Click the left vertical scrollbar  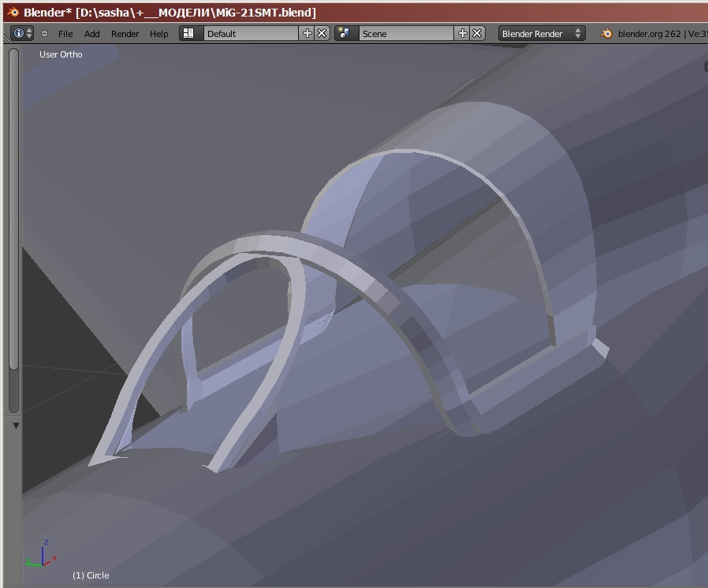tap(13, 229)
